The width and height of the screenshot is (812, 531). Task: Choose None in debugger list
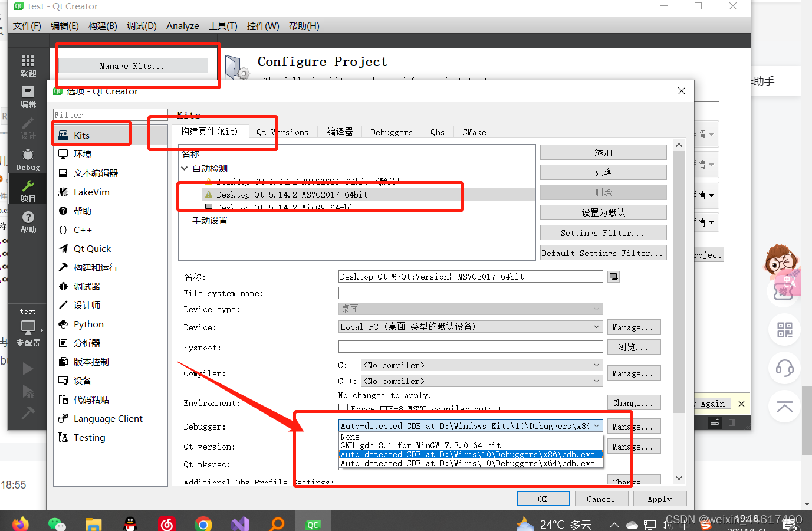tap(471, 437)
